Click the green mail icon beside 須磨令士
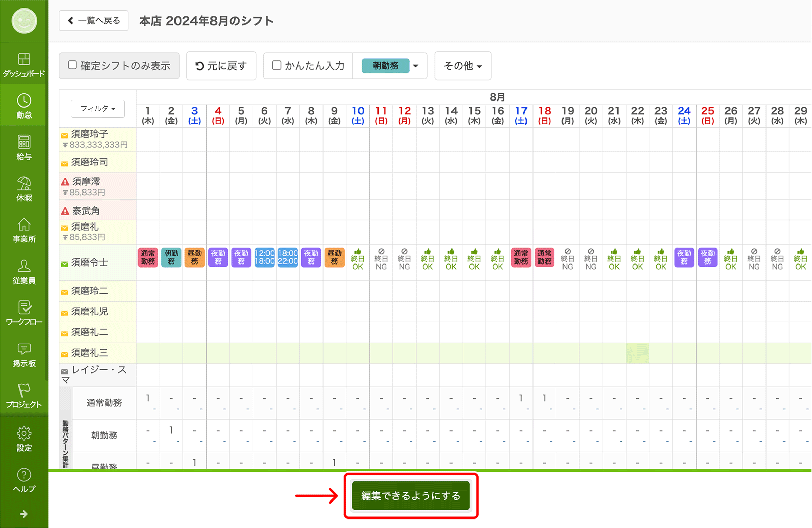Image resolution: width=812 pixels, height=528 pixels. click(x=64, y=264)
